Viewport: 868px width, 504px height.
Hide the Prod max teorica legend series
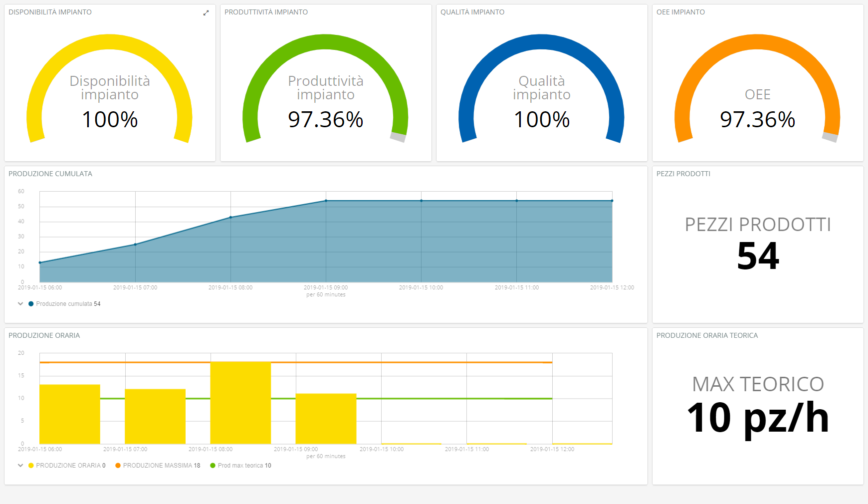(x=241, y=466)
